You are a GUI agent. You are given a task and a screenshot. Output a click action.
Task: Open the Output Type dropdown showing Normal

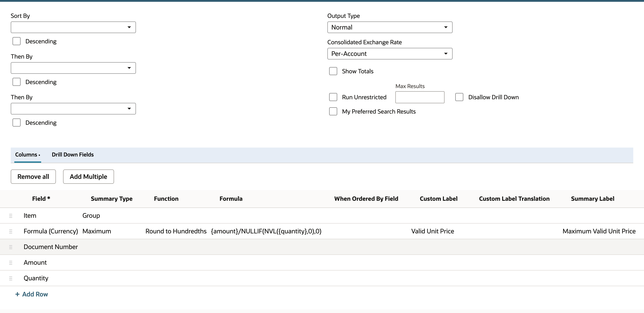click(390, 27)
